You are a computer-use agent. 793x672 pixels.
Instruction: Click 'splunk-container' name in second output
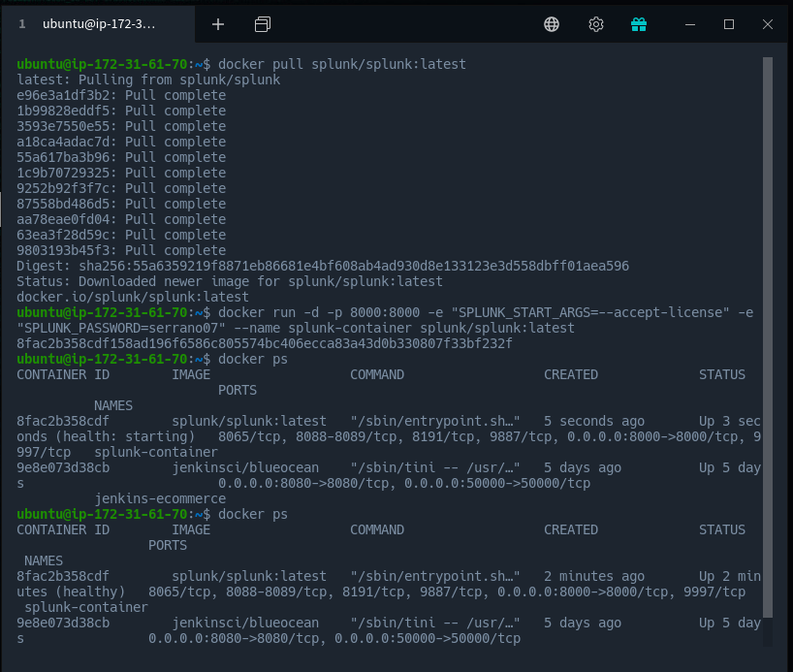pos(86,607)
